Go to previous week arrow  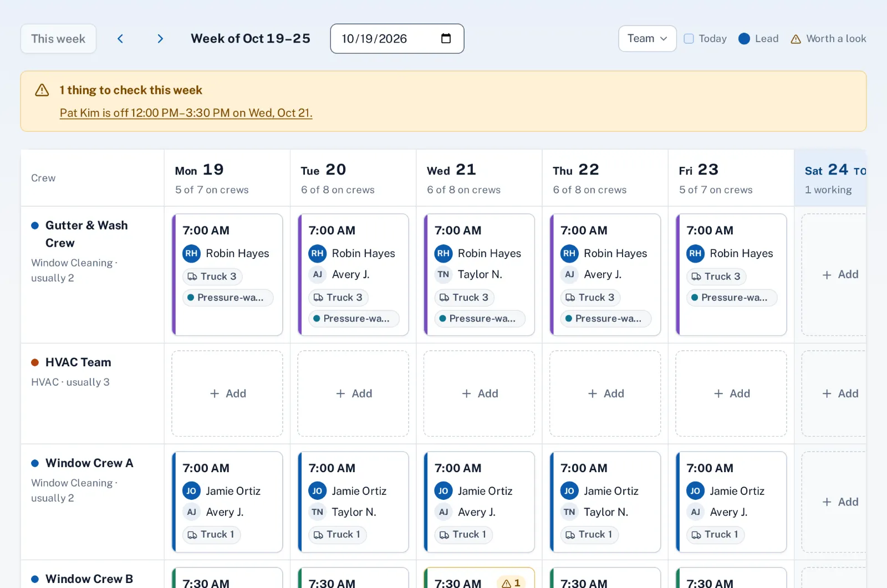tap(120, 39)
